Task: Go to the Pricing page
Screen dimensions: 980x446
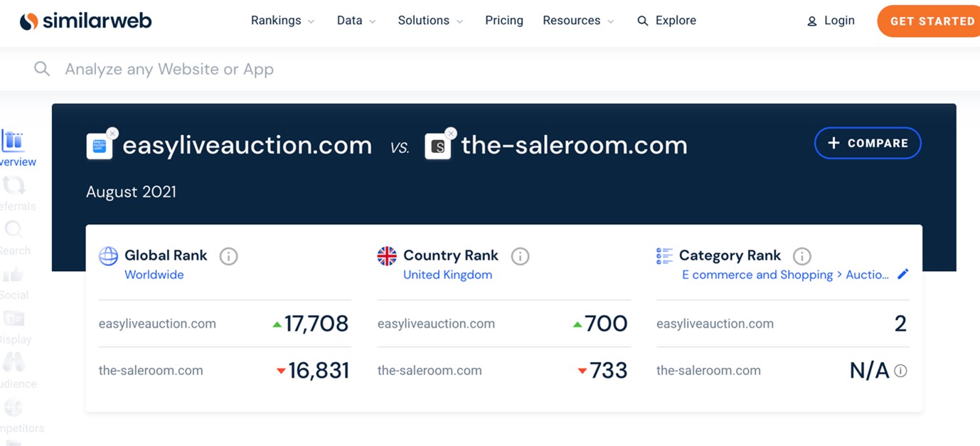Action: pos(504,21)
